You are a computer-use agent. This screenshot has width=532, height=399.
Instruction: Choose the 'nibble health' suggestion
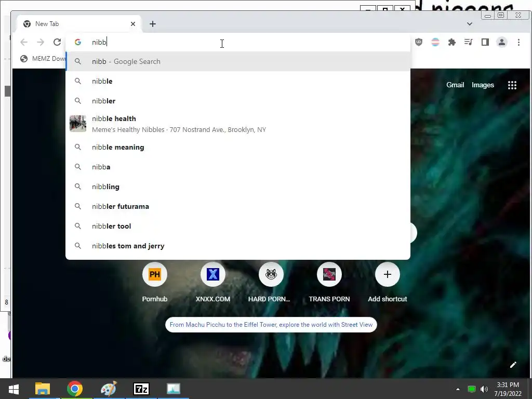(x=238, y=124)
